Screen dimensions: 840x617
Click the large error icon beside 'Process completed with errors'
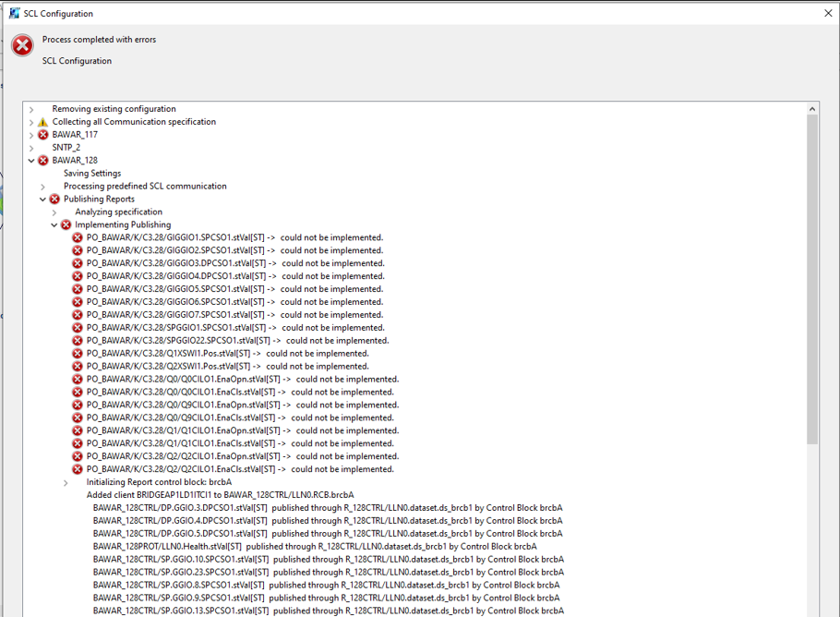(22, 44)
